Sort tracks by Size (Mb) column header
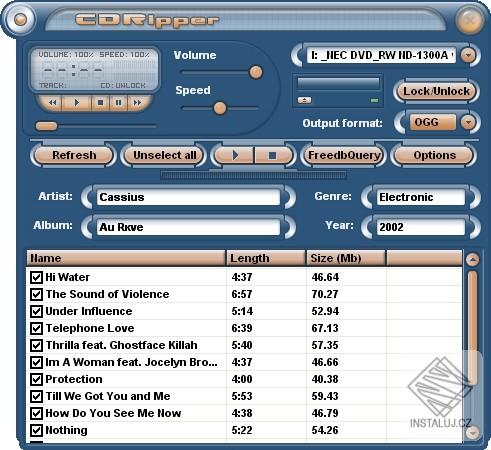 346,258
